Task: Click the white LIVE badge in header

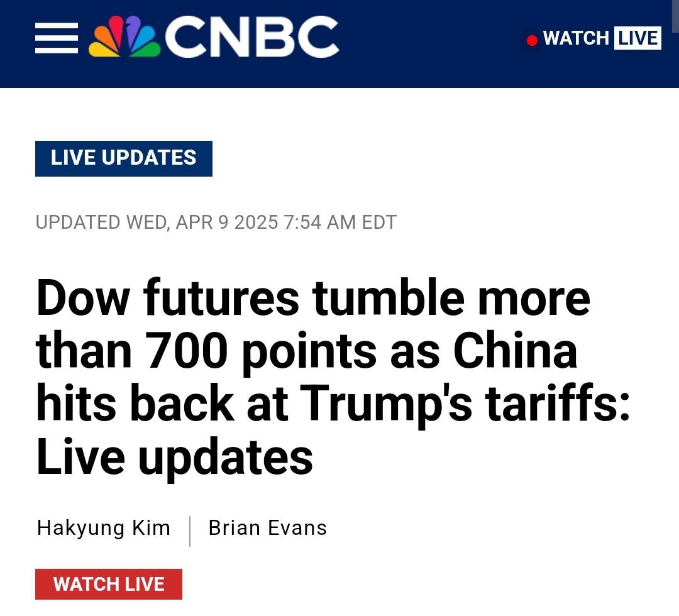Action: (637, 38)
